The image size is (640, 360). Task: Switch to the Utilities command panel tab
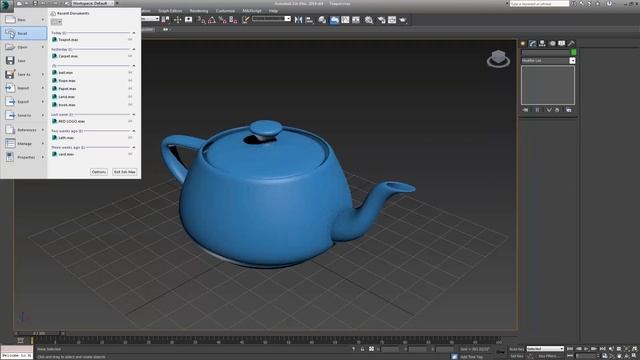point(571,43)
